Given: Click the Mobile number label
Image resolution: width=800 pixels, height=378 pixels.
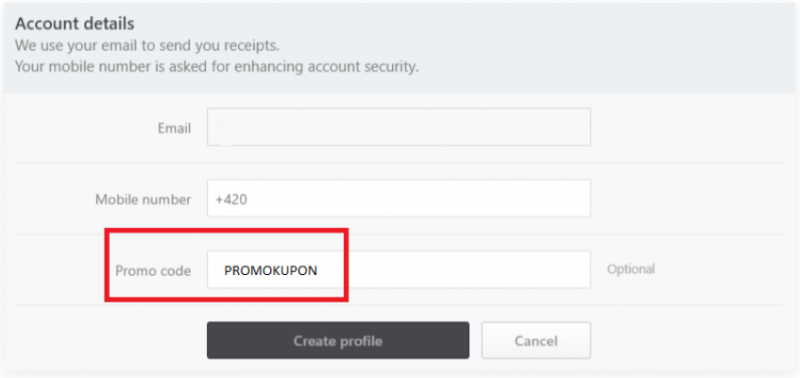Looking at the screenshot, I should (x=143, y=199).
